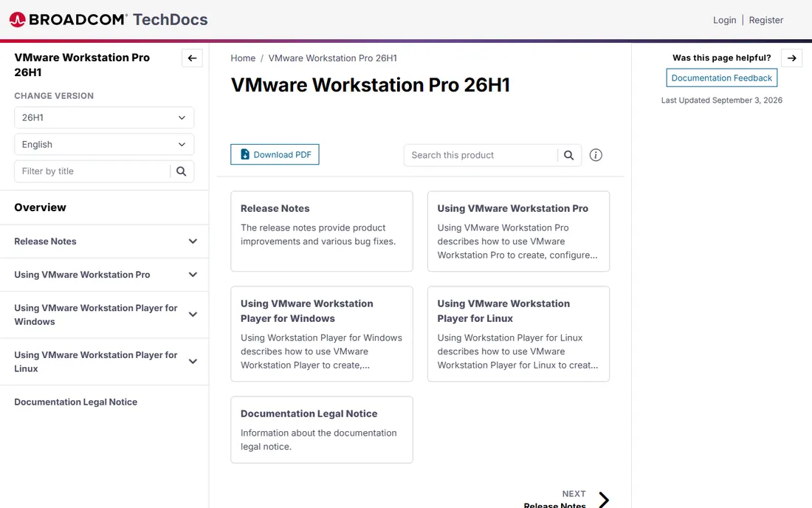Click the Search this product magnifier icon
Image resolution: width=812 pixels, height=508 pixels.
(x=568, y=155)
